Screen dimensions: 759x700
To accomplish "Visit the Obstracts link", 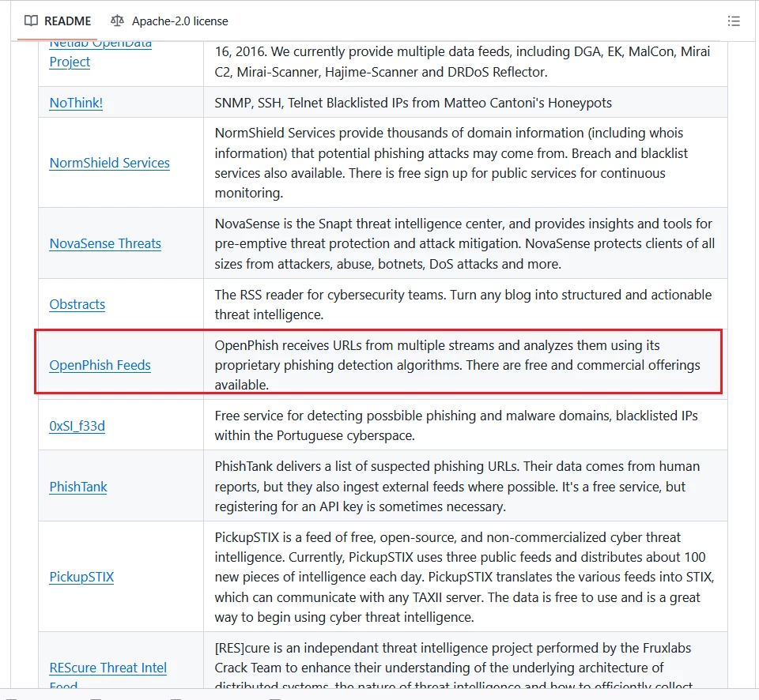I will click(77, 304).
